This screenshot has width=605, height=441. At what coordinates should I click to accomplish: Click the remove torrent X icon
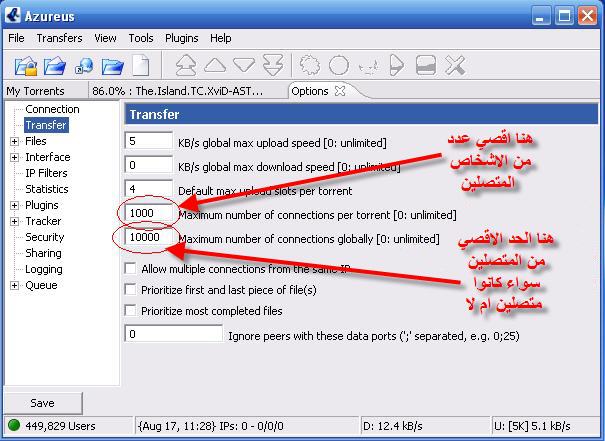[455, 65]
